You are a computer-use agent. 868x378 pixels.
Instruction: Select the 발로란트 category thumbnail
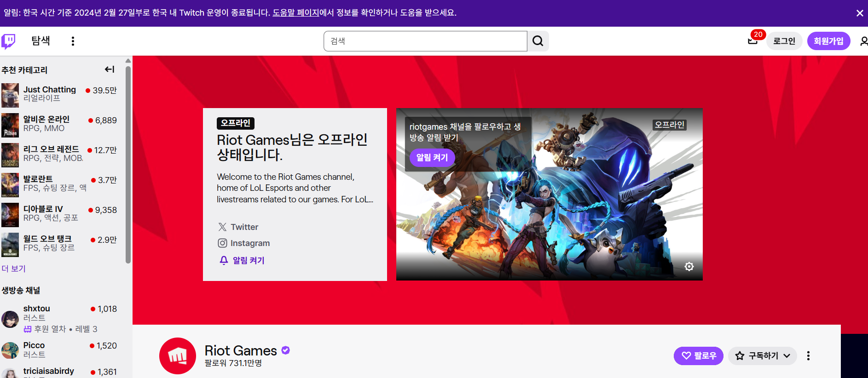(10, 185)
